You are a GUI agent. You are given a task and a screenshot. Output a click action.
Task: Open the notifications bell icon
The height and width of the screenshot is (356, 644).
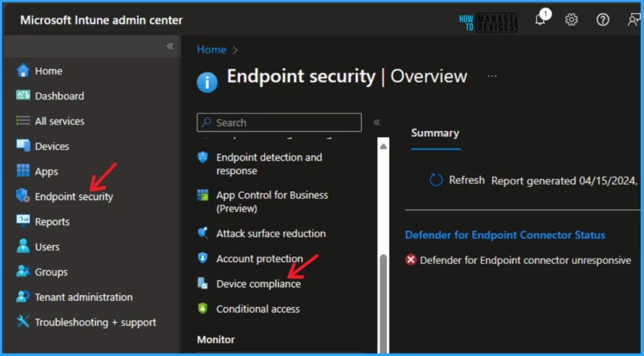tap(541, 18)
